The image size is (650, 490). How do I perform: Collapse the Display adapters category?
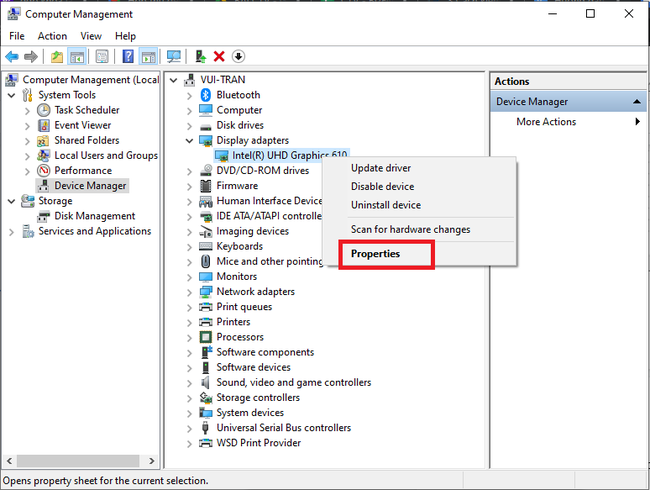tap(189, 141)
